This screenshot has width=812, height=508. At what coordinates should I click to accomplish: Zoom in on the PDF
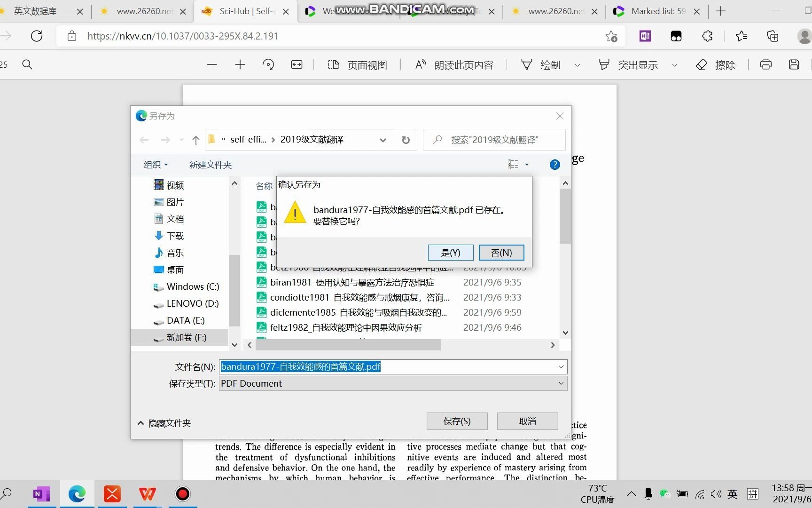[x=240, y=64]
